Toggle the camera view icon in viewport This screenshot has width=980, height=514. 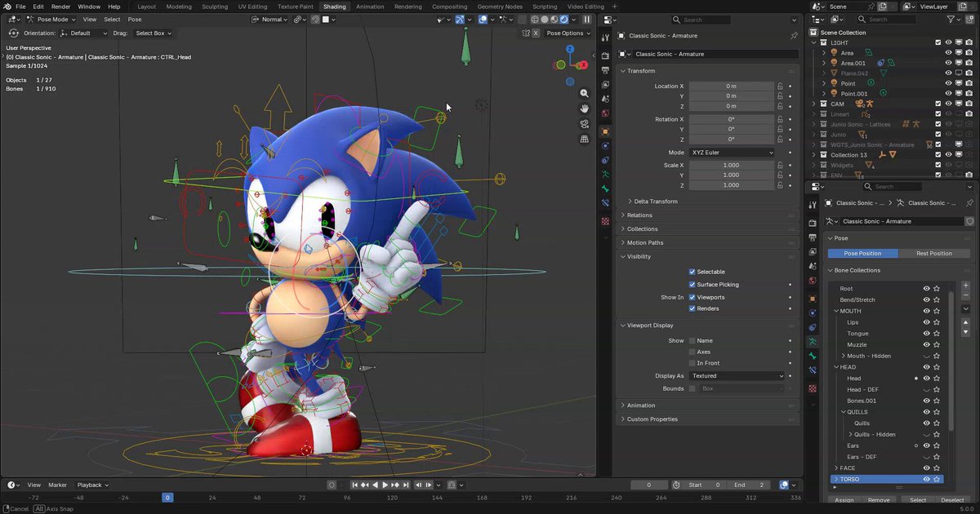pyautogui.click(x=585, y=124)
